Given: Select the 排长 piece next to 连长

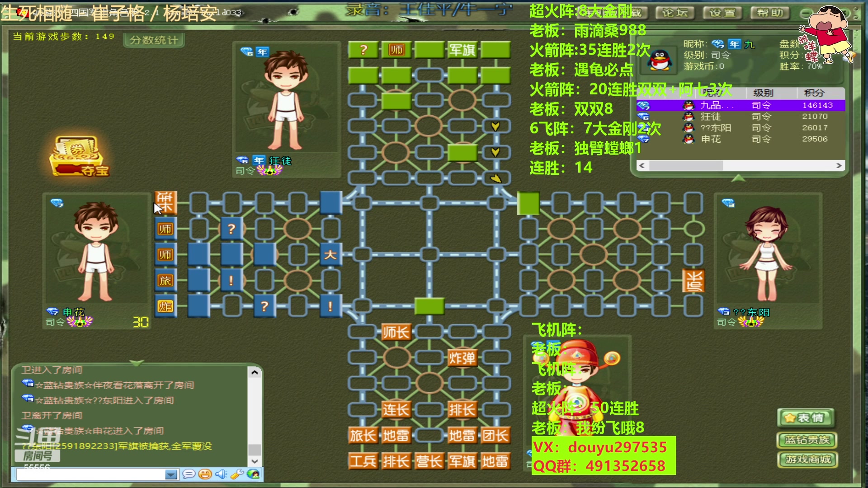Looking at the screenshot, I should tap(462, 410).
